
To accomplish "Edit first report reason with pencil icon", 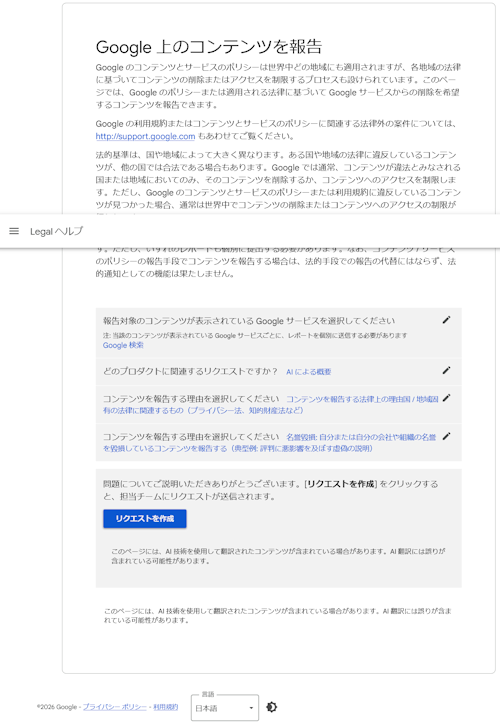I will (446, 398).
